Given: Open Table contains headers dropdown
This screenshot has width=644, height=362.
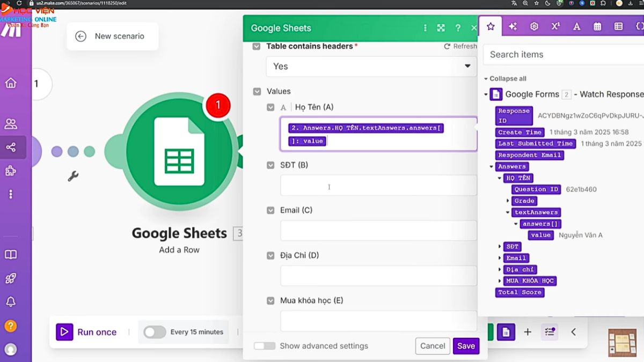Looking at the screenshot, I should tap(371, 67).
